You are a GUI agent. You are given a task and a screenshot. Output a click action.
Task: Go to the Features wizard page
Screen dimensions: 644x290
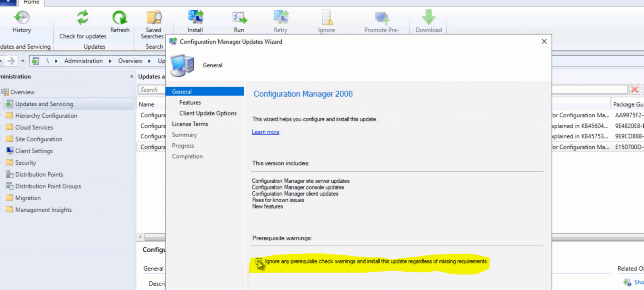(190, 102)
